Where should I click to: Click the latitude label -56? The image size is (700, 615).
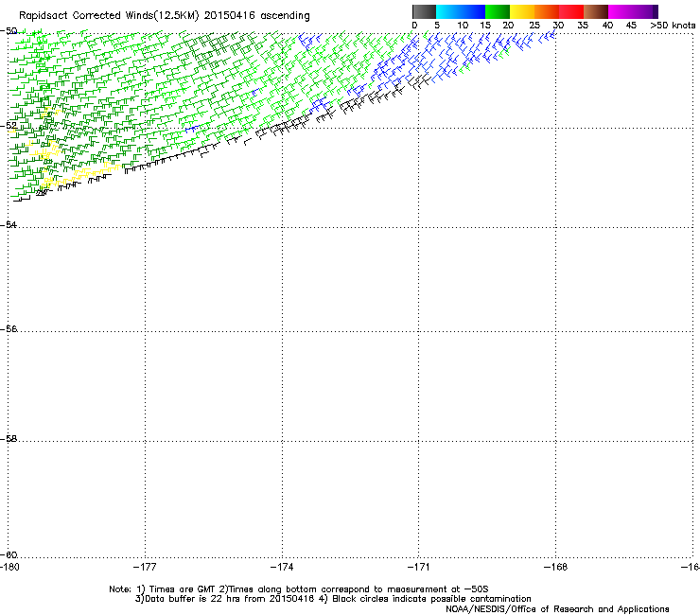click(9, 328)
